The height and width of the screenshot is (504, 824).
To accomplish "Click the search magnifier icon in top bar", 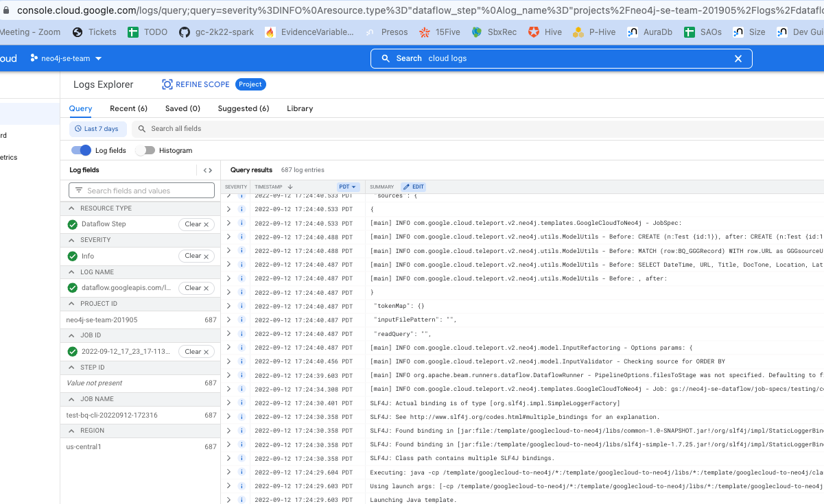I will (x=386, y=58).
